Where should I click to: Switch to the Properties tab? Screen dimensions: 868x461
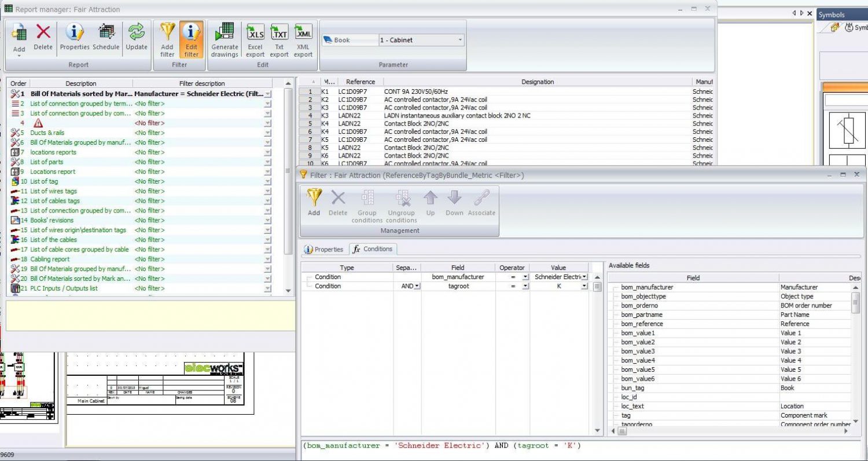[324, 249]
